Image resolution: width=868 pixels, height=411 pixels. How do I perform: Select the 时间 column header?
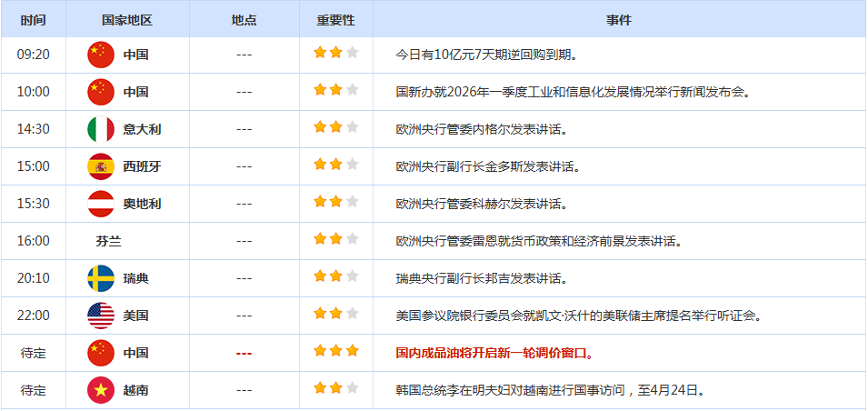[33, 20]
